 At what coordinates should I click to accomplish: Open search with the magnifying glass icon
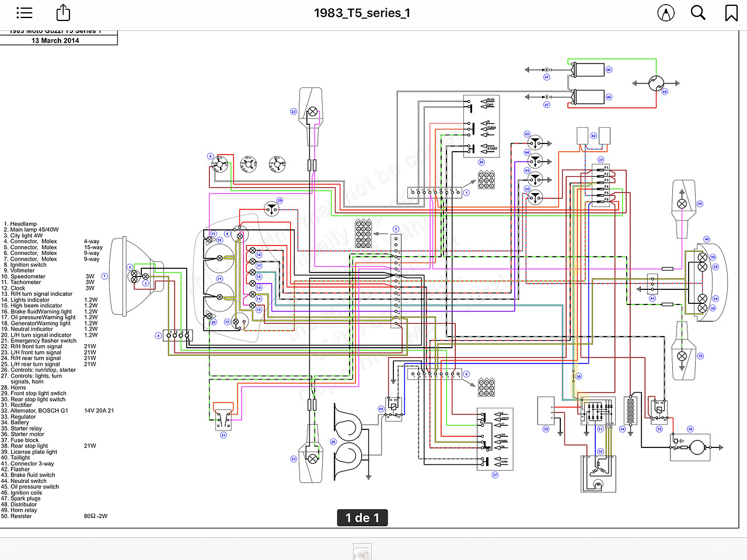(698, 12)
